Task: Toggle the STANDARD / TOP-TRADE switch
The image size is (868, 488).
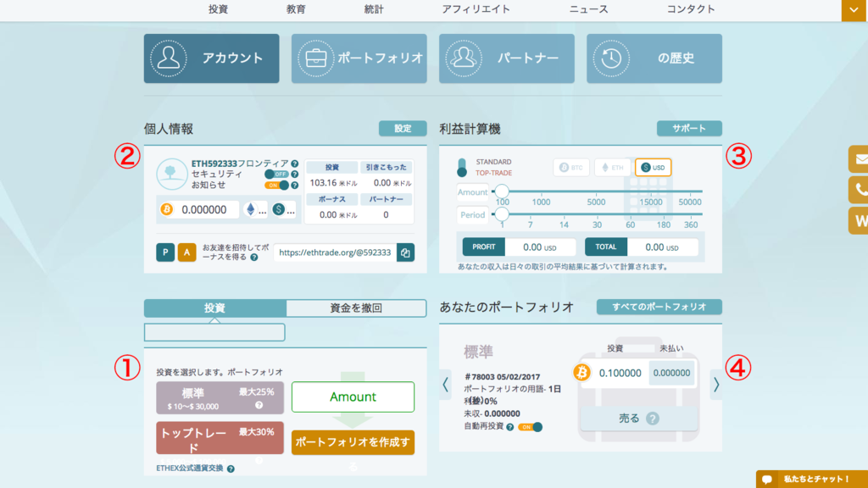Action: point(462,167)
